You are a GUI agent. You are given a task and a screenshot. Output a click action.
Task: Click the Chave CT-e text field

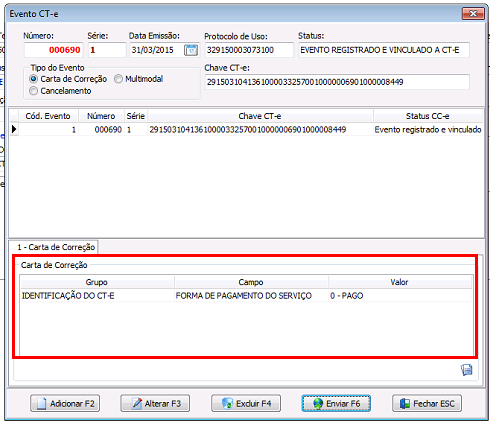coord(337,82)
